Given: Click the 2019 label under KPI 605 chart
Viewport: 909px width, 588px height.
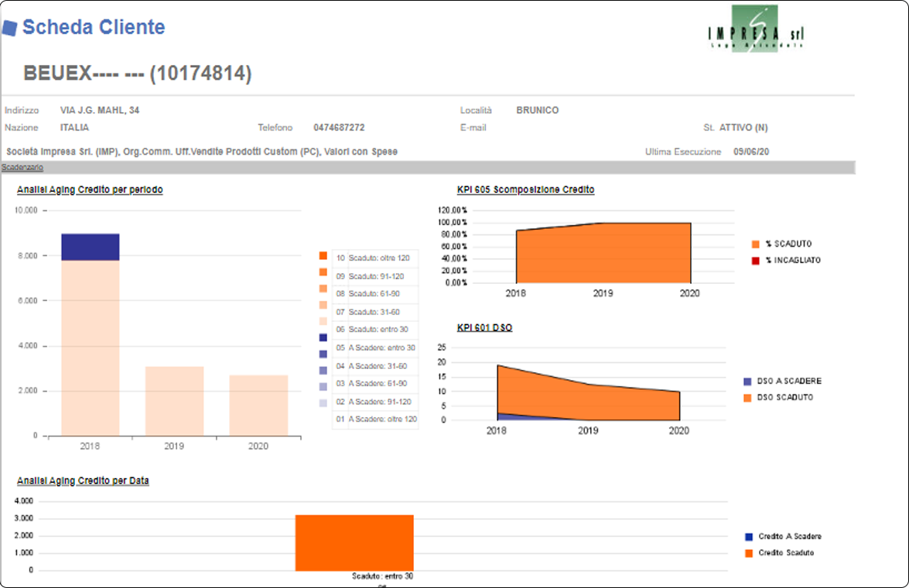Looking at the screenshot, I should (603, 293).
